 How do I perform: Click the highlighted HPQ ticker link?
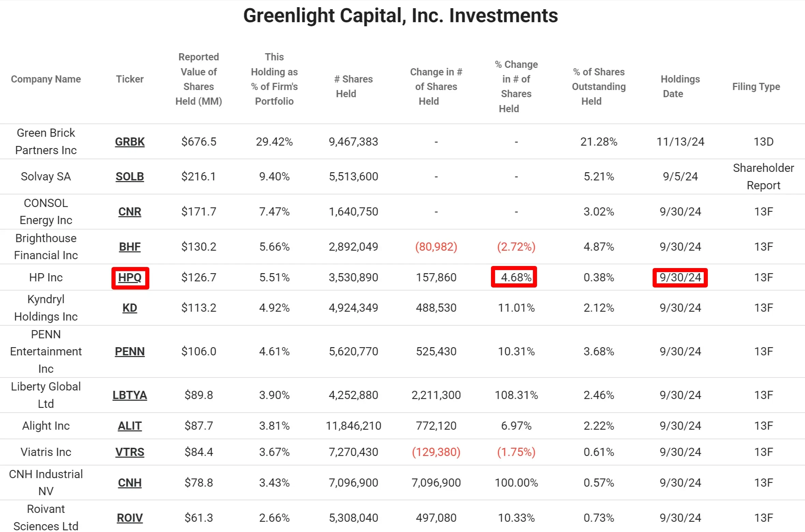tap(130, 278)
